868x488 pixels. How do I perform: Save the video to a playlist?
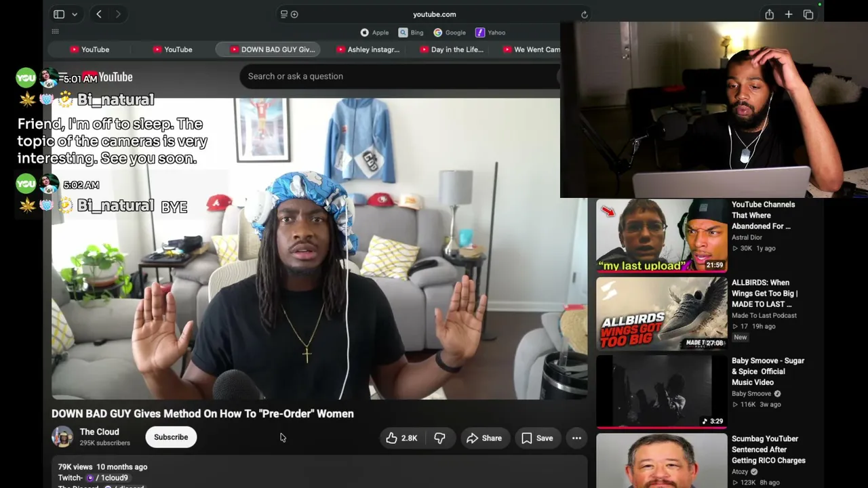[537, 438]
